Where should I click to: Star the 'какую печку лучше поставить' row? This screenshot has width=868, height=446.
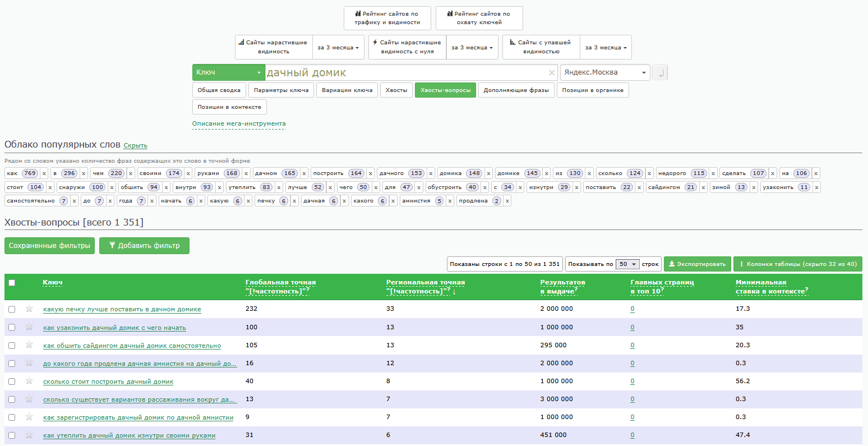29,309
